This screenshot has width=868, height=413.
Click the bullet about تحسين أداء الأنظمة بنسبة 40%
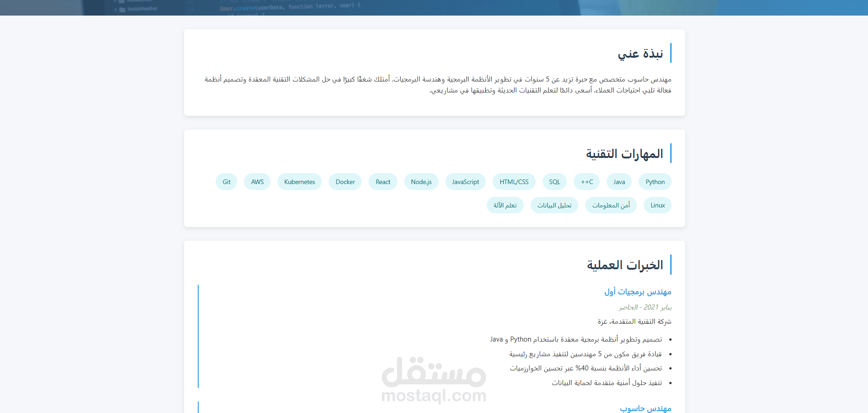click(x=586, y=368)
